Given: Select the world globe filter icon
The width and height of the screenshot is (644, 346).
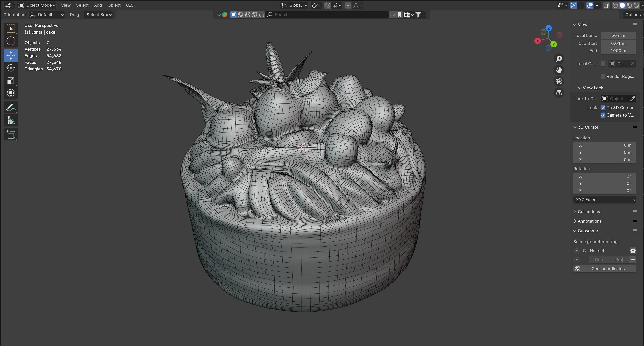Looking at the screenshot, I should click(254, 15).
